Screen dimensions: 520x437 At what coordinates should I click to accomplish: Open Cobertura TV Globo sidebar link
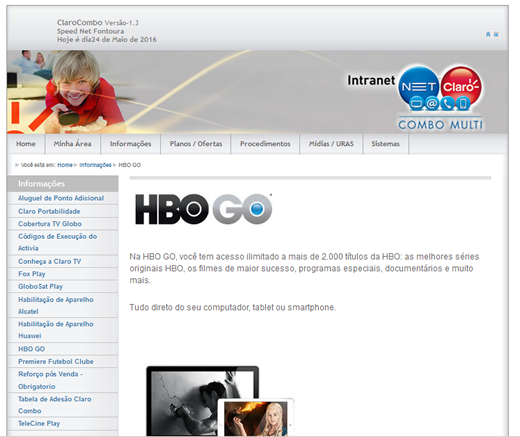[50, 224]
